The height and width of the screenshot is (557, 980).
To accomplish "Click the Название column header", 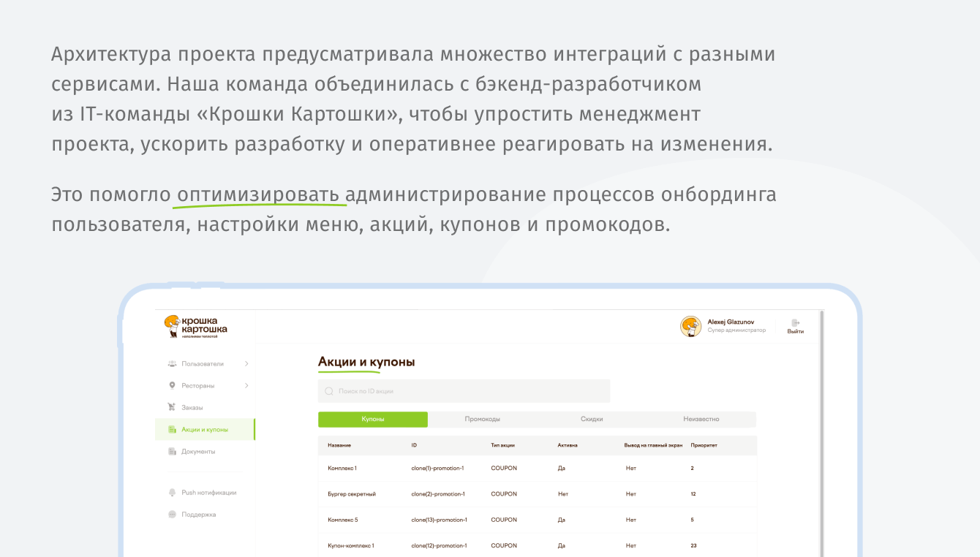I will [x=339, y=445].
